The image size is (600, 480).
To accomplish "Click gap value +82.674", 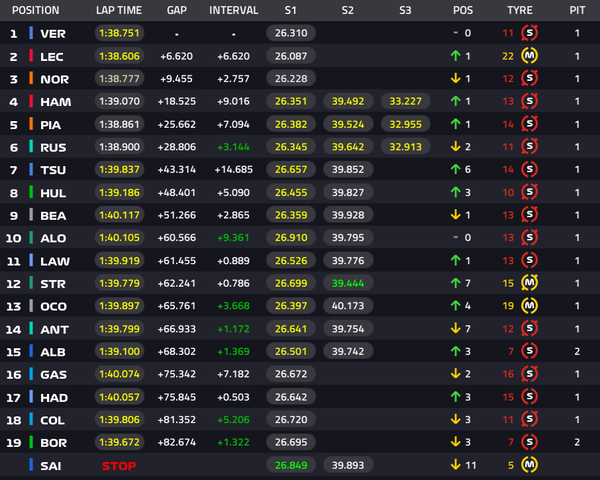I will tap(177, 442).
